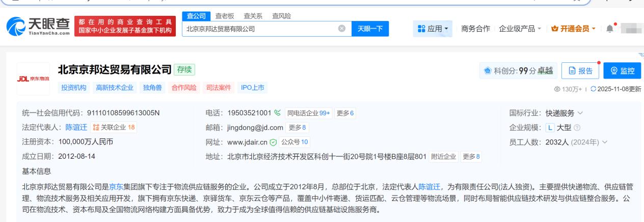644x222 pixels.
Task: Clear the search box with the X icon
Action: pos(342,29)
